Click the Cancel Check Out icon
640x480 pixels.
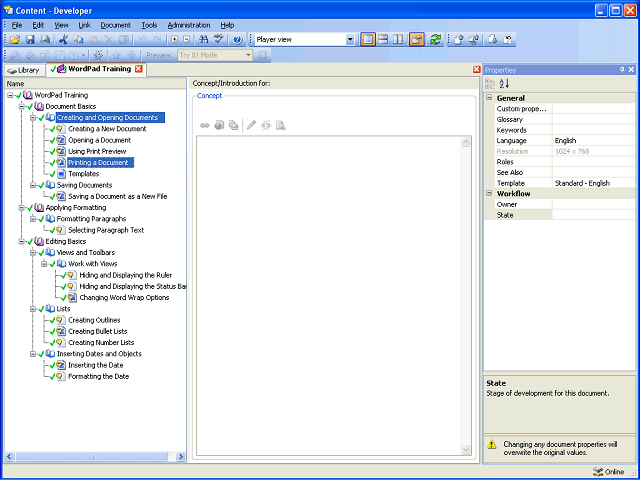click(x=508, y=40)
